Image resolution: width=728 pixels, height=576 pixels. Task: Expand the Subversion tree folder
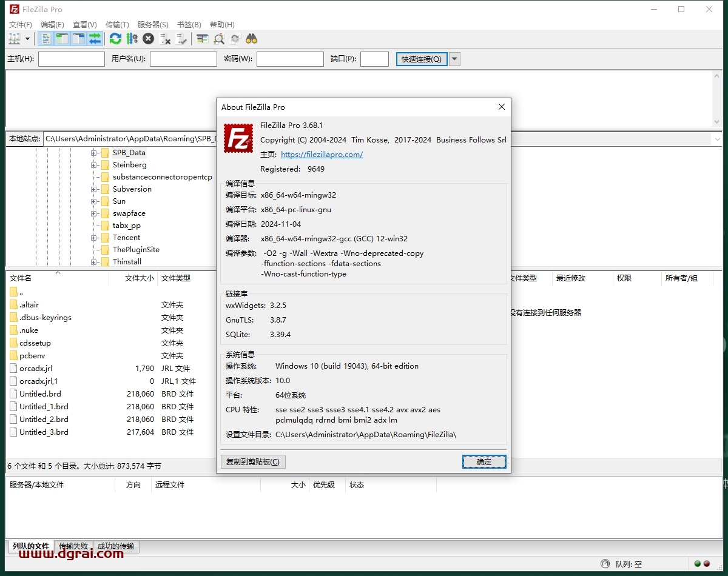click(94, 189)
